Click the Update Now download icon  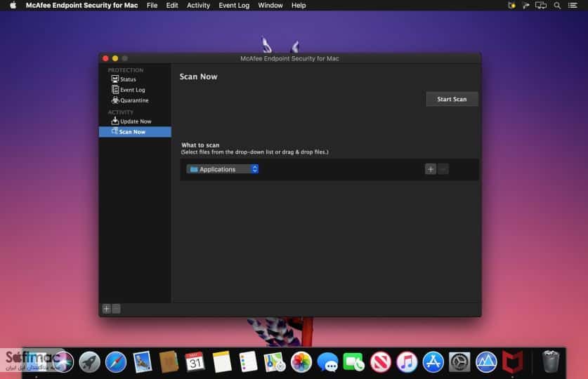(115, 121)
